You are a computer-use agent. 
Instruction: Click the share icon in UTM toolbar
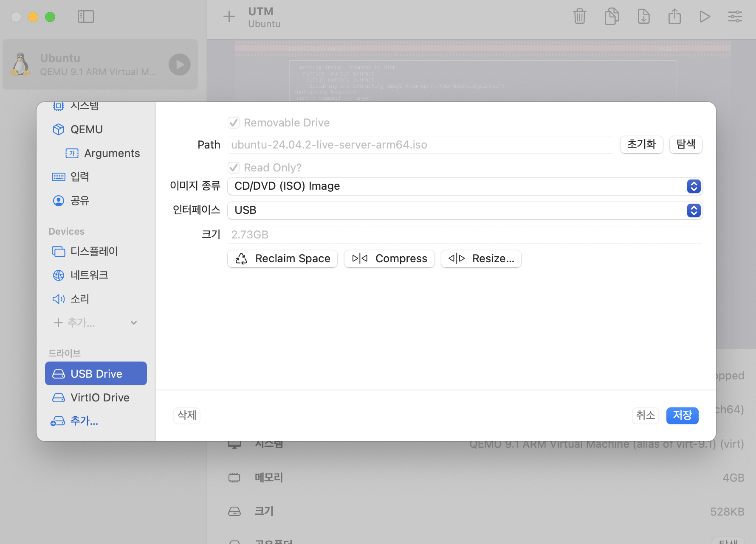coord(674,17)
